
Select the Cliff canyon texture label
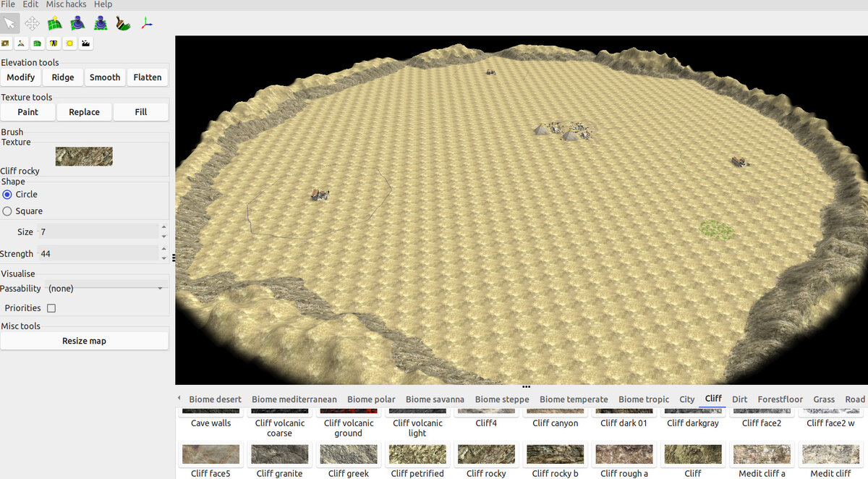pyautogui.click(x=555, y=423)
